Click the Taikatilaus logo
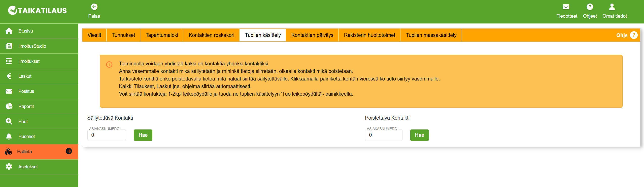Image resolution: width=644 pixels, height=187 pixels. (38, 10)
